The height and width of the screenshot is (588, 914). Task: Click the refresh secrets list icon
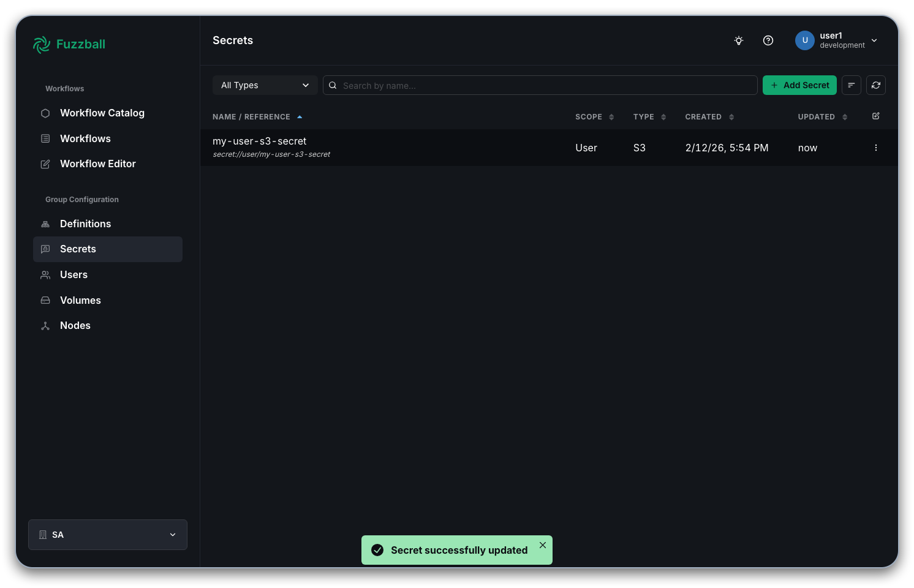(876, 85)
